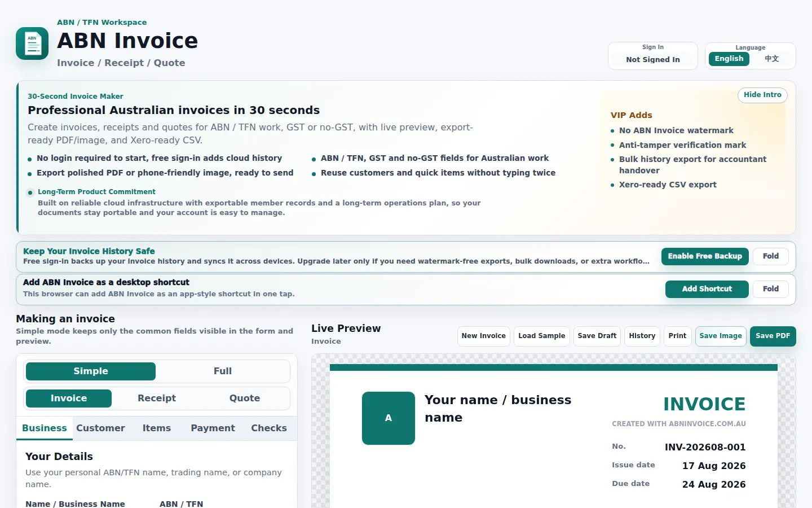Start a New Invoice

coord(484,336)
